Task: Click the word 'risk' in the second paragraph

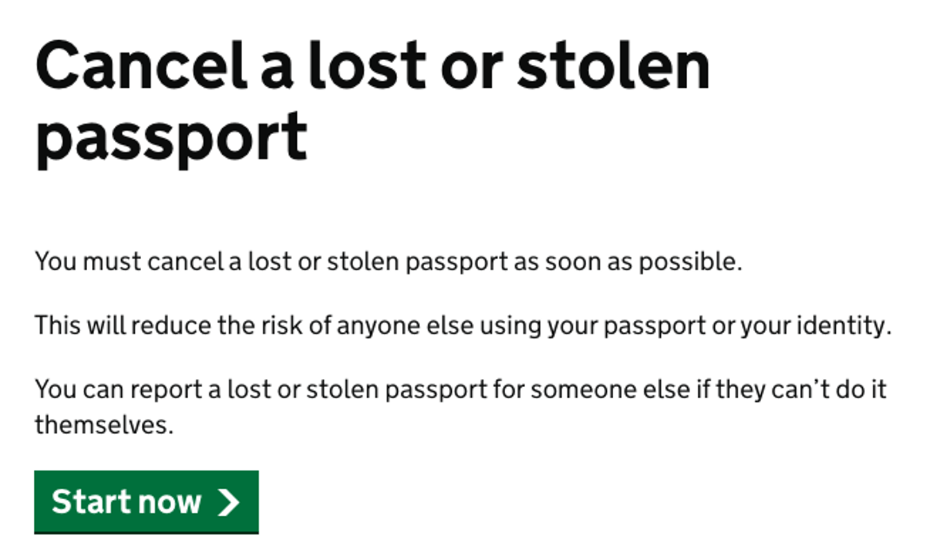Action: tap(274, 326)
